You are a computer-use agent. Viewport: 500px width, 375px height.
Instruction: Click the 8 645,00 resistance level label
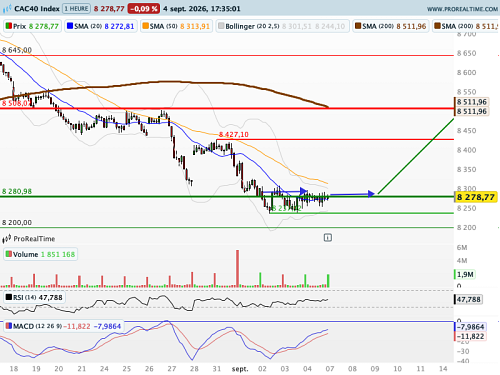point(17,50)
